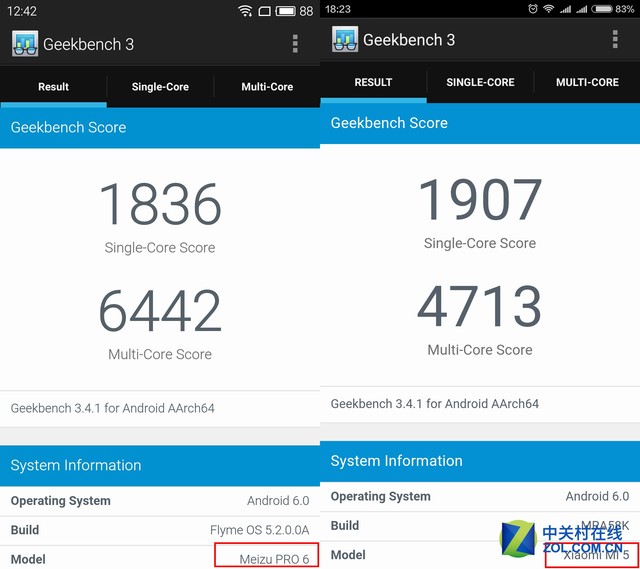640x569 pixels.
Task: Select the Result tab on left screen
Action: point(53,87)
